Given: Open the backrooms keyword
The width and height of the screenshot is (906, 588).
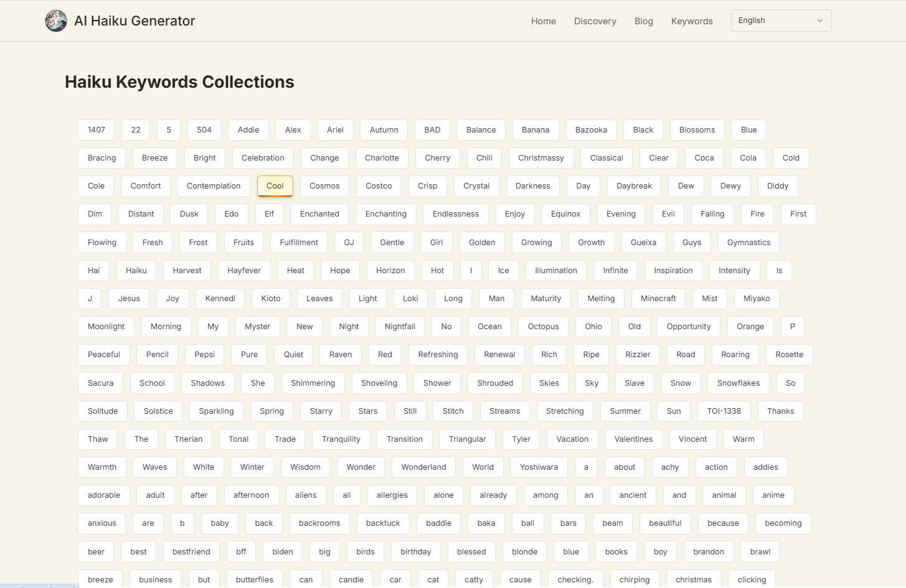Looking at the screenshot, I should click(319, 523).
